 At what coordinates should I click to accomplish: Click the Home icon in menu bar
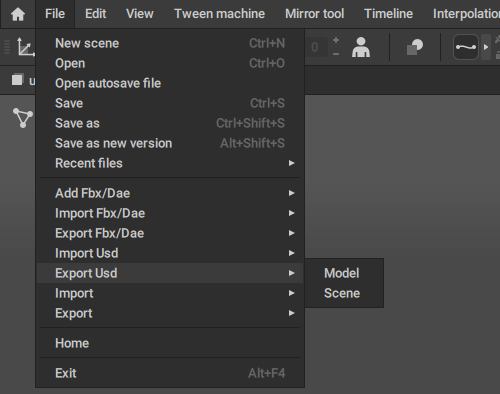18,14
